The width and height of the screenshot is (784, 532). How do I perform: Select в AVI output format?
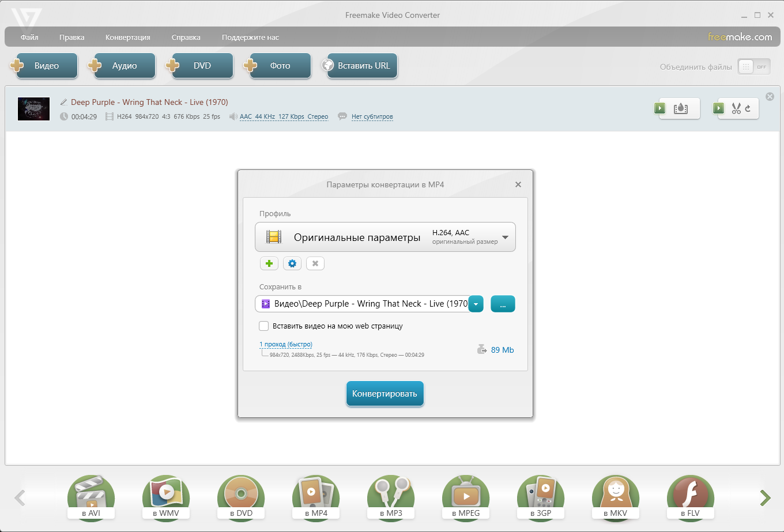91,497
